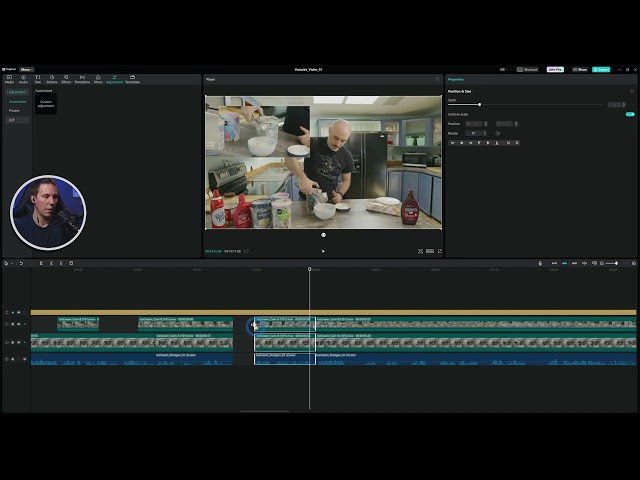
Task: Open the Transitions panel icon
Action: [x=82, y=79]
